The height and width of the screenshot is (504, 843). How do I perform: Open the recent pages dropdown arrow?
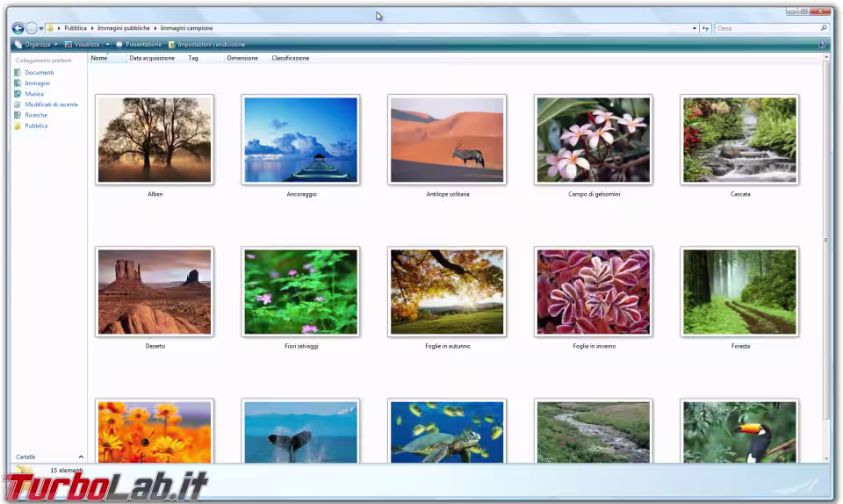[41, 28]
